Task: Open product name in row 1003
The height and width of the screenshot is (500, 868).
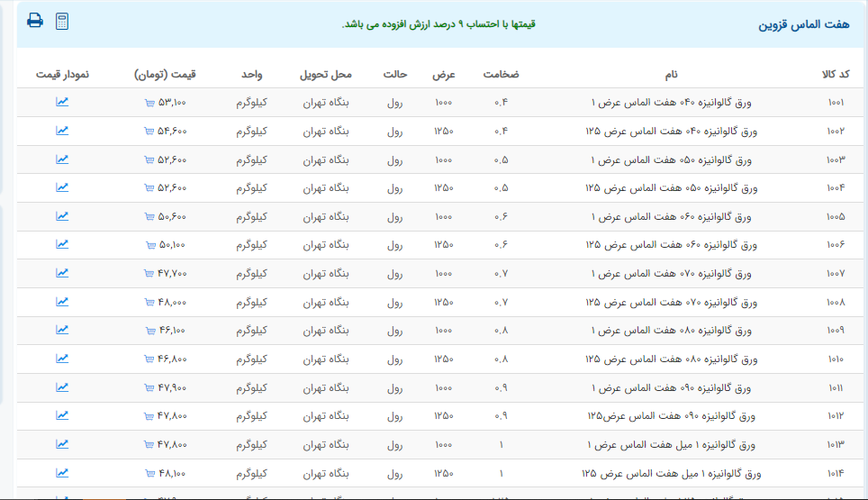Action: click(x=675, y=159)
